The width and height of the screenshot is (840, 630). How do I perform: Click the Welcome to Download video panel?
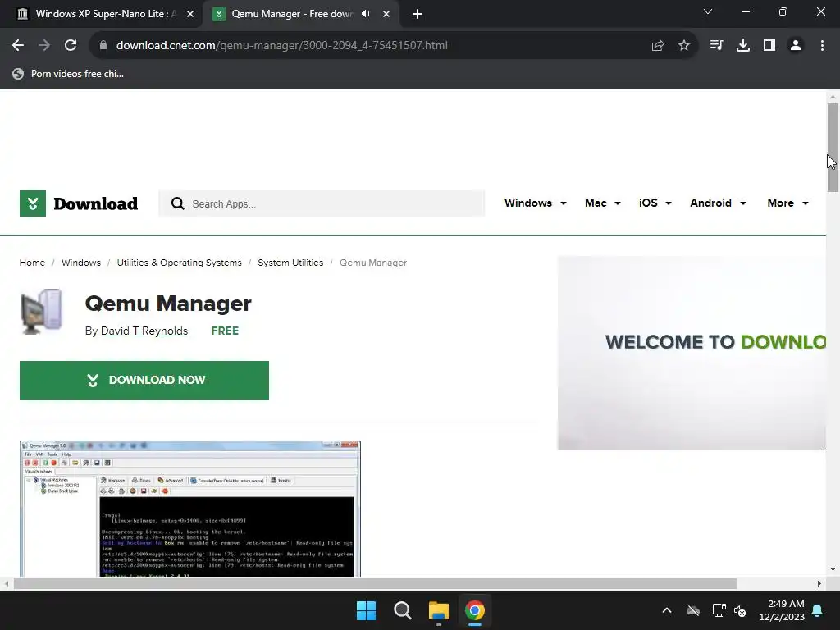(692, 353)
